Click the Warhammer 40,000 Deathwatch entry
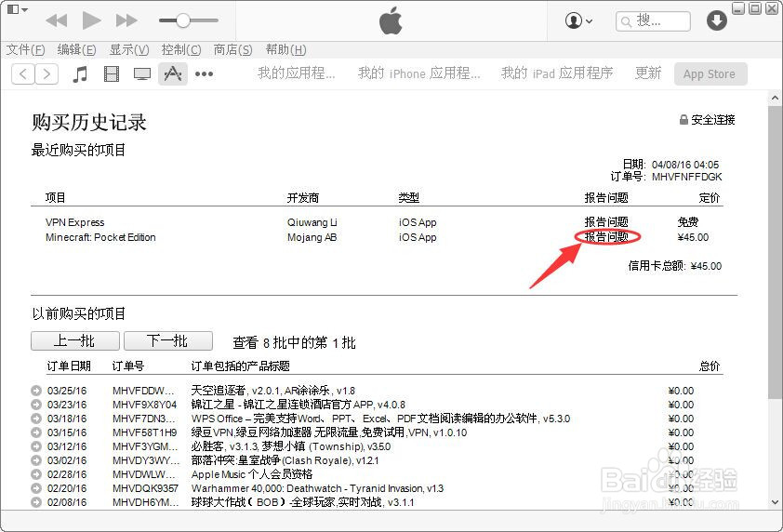This screenshot has width=783, height=532. click(317, 488)
